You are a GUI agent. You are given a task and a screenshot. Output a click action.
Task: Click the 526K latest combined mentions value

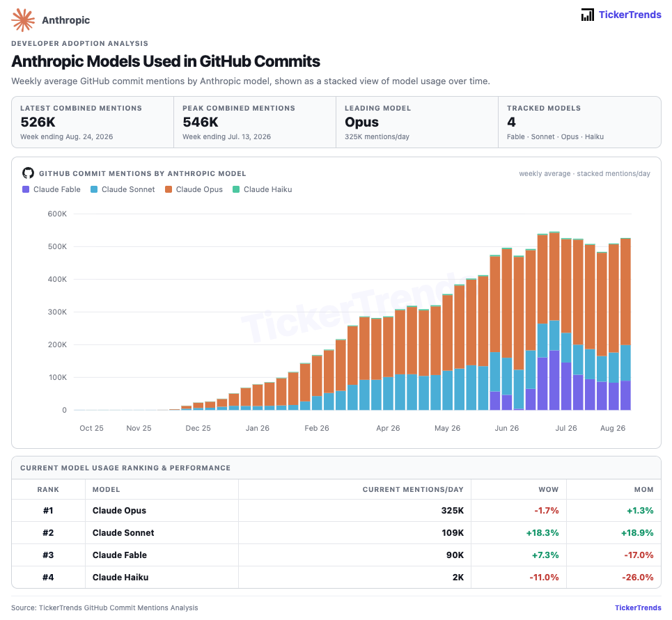38,122
